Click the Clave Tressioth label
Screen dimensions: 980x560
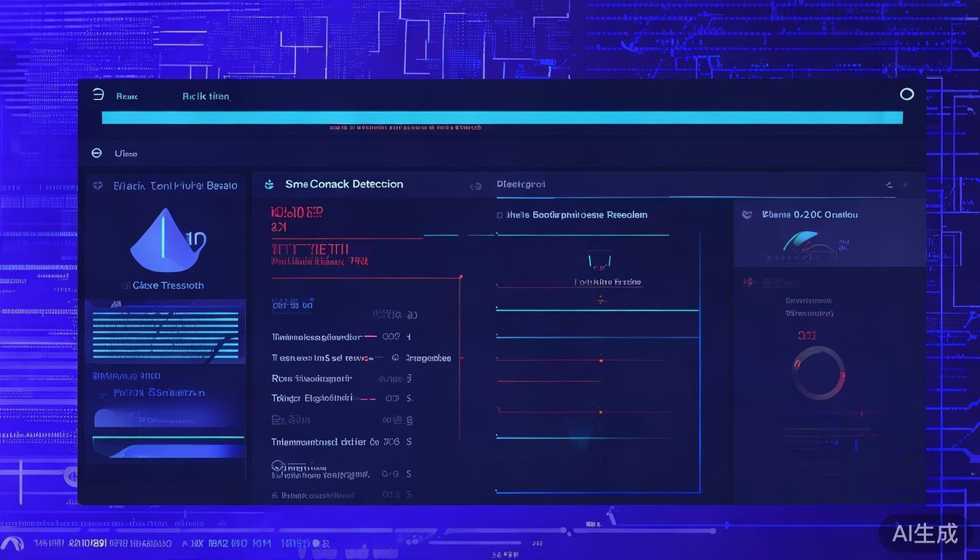168,285
